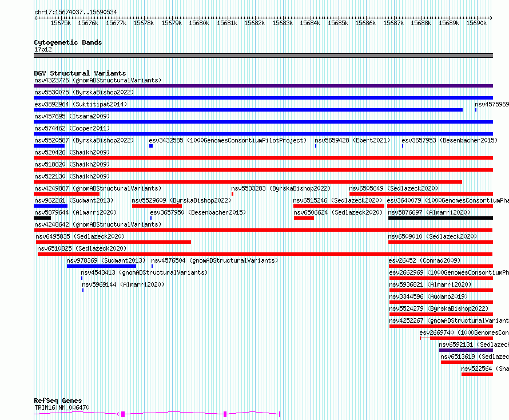Click the purple bar under nsv6592131
The height and width of the screenshot is (420, 509).
pyautogui.click(x=466, y=350)
